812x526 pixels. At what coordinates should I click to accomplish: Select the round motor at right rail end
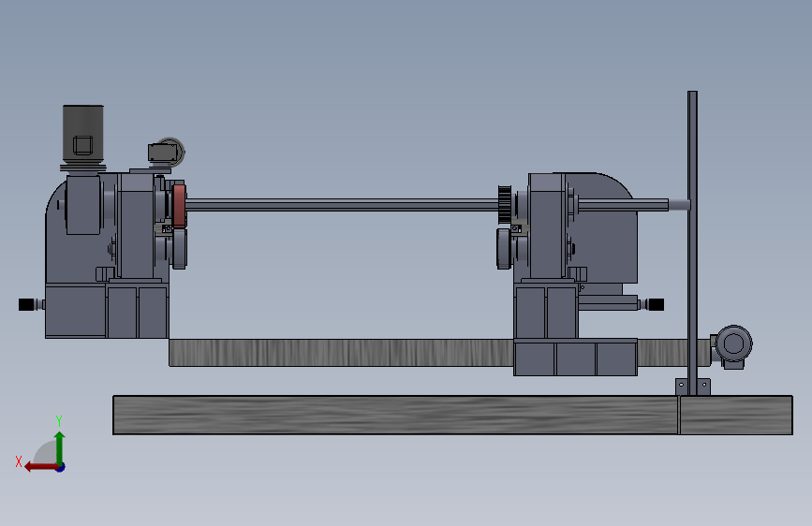point(732,344)
